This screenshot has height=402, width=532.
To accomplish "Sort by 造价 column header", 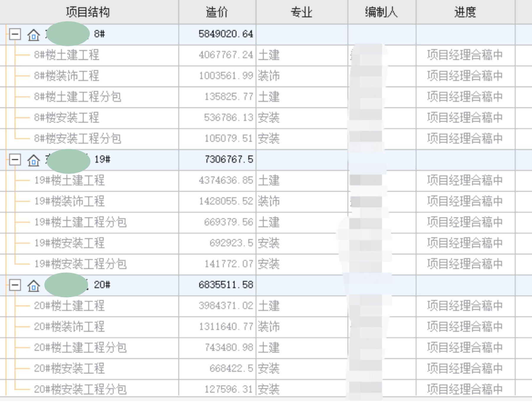I will (x=217, y=12).
